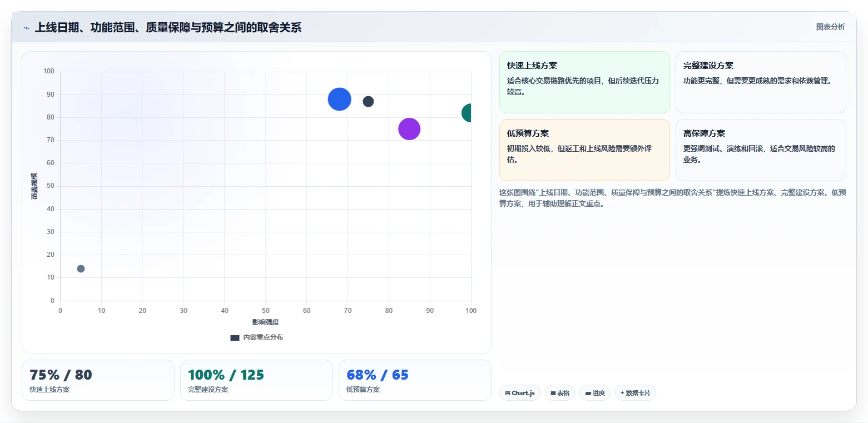
Task: Click the Chart.js tag chip
Action: point(520,393)
